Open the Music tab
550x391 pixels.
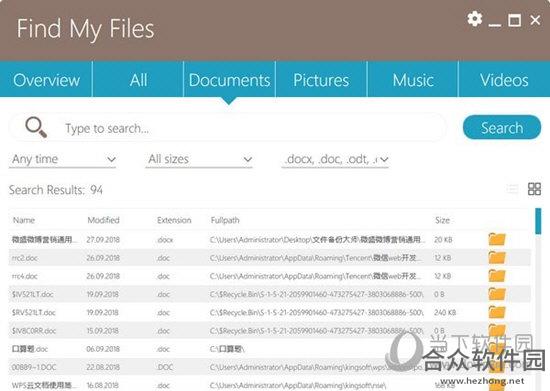click(x=413, y=80)
